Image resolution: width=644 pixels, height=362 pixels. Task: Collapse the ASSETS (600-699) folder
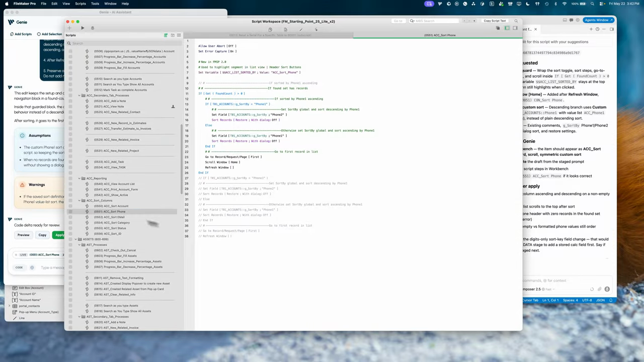click(76, 239)
